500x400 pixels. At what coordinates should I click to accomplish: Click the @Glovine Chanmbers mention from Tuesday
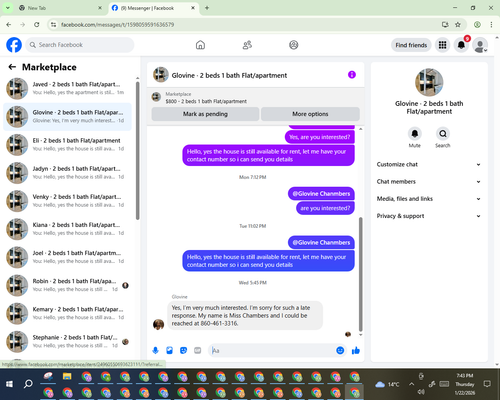(x=321, y=243)
